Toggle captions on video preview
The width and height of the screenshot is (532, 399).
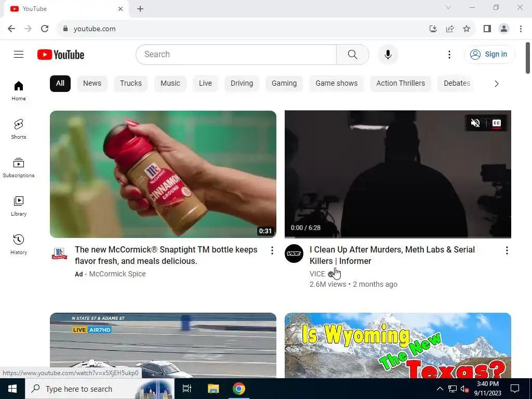click(x=496, y=123)
